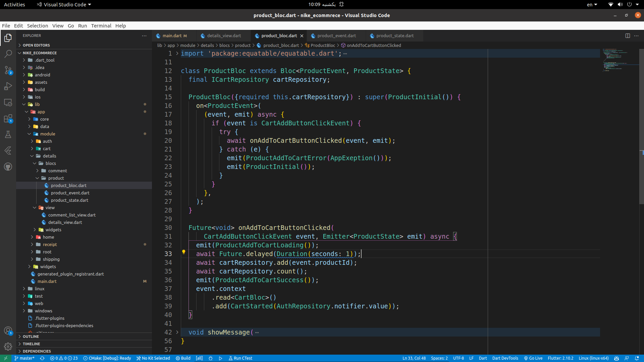Click the CMake debug bug icon in status bar
This screenshot has height=362, width=644.
(x=211, y=358)
